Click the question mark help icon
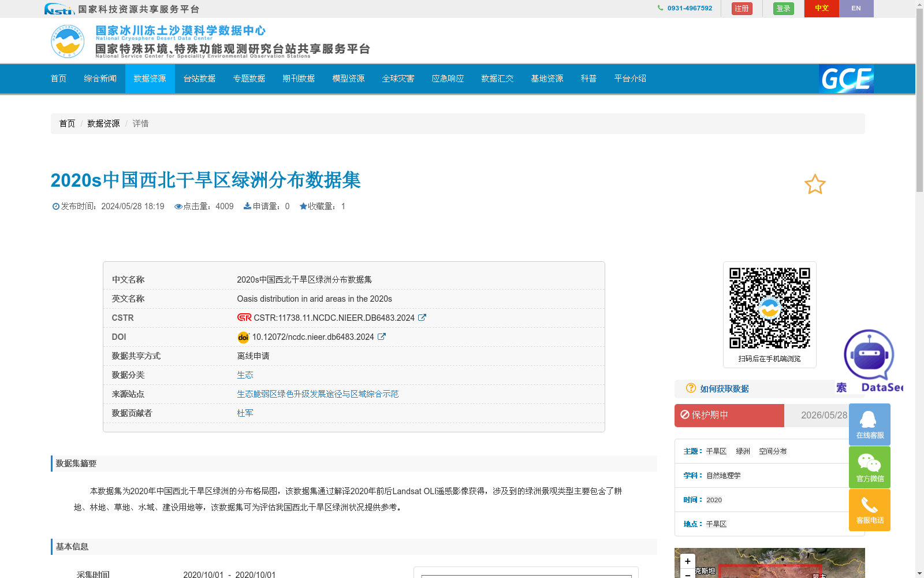This screenshot has height=578, width=924. [x=691, y=388]
